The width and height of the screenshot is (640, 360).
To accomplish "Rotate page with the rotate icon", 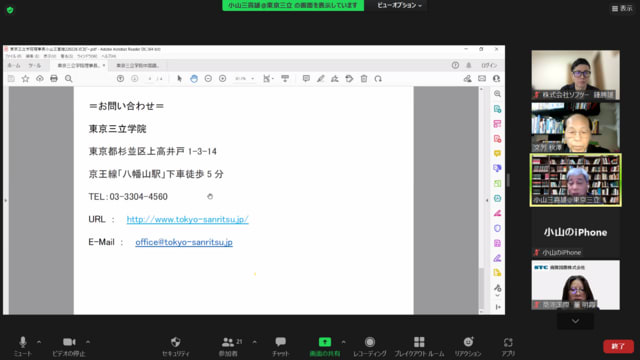I will [378, 79].
